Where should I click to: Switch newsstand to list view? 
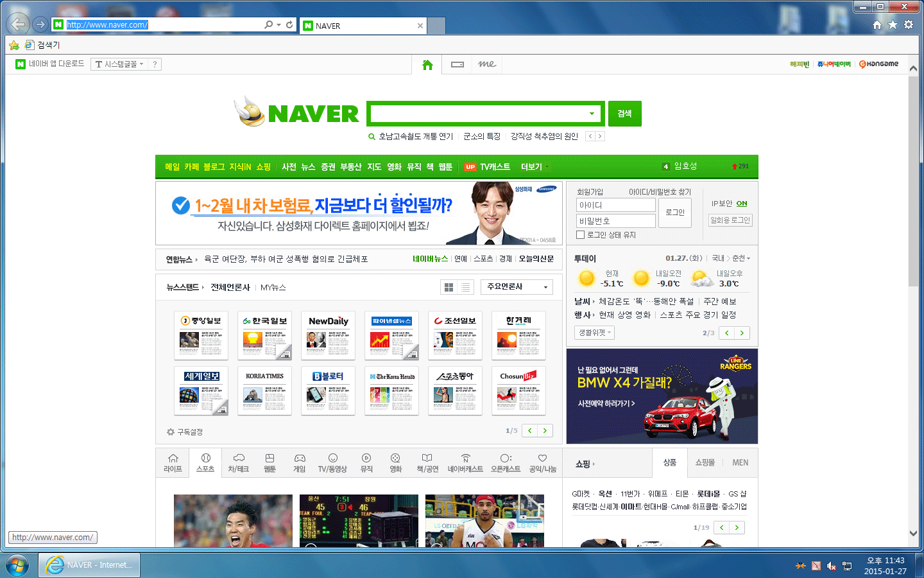(466, 287)
